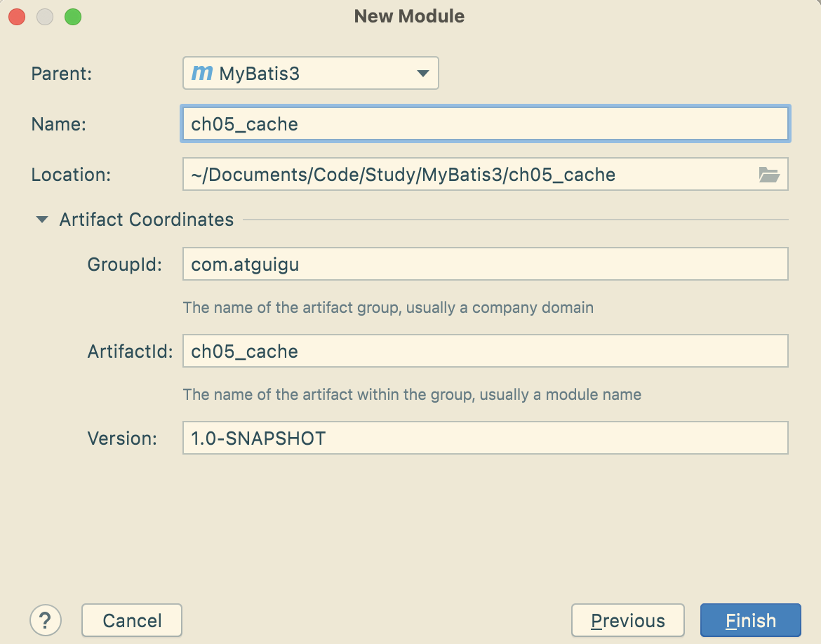Image resolution: width=821 pixels, height=644 pixels.
Task: Select the MyBatis3 parent combo box text
Action: pyautogui.click(x=260, y=73)
